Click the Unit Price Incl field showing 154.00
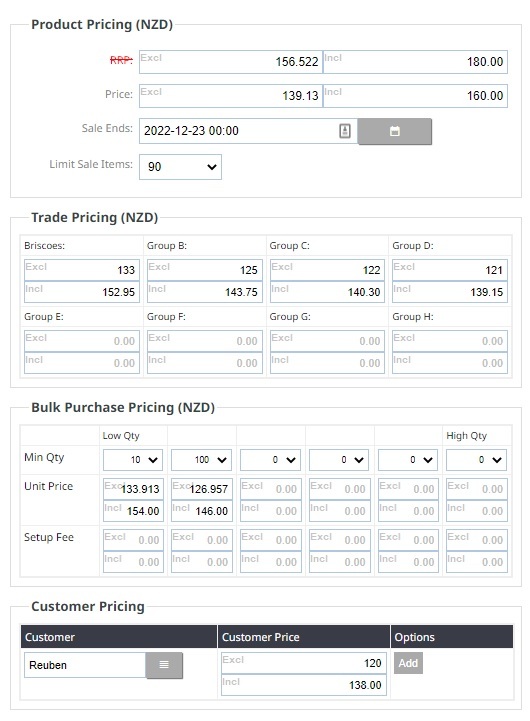 (133, 511)
